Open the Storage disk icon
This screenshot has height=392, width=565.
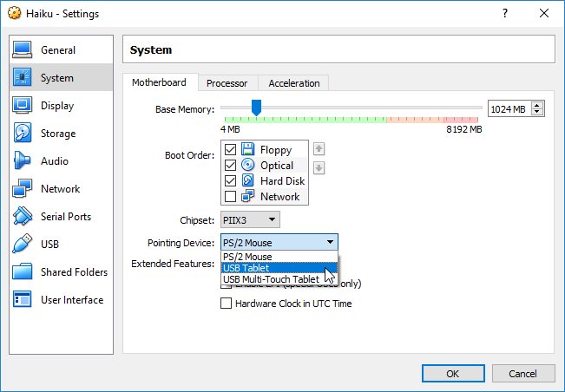tap(23, 134)
